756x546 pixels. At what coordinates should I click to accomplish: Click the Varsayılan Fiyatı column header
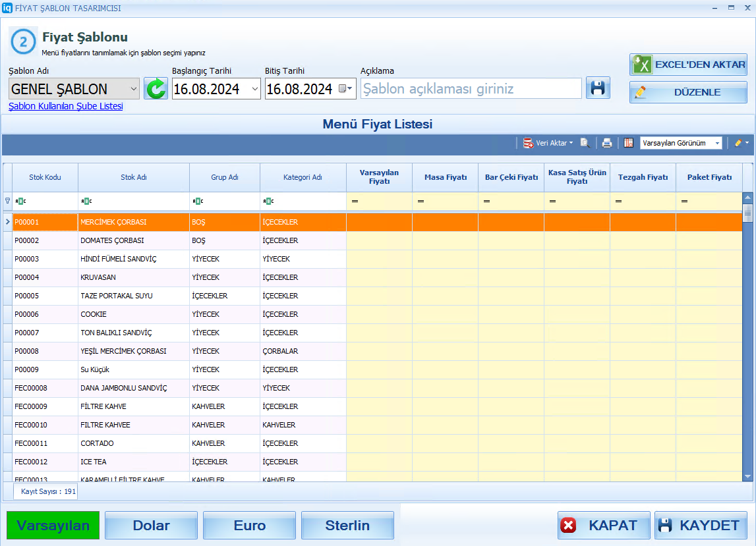(x=380, y=177)
